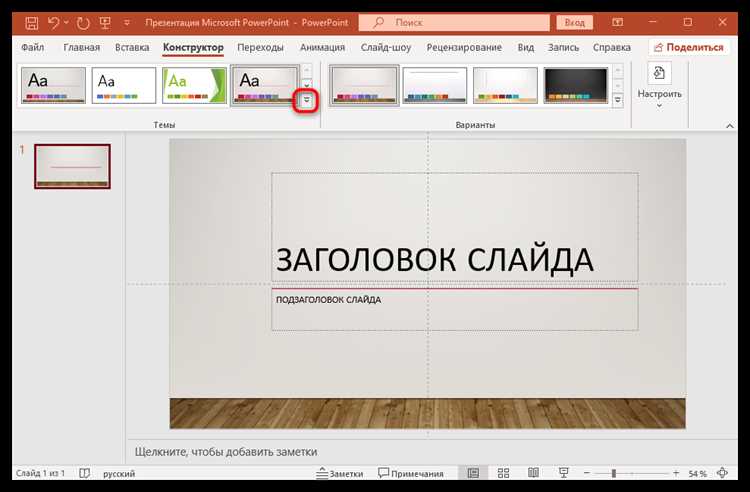Apply the first theme in Темы gallery

tap(54, 85)
